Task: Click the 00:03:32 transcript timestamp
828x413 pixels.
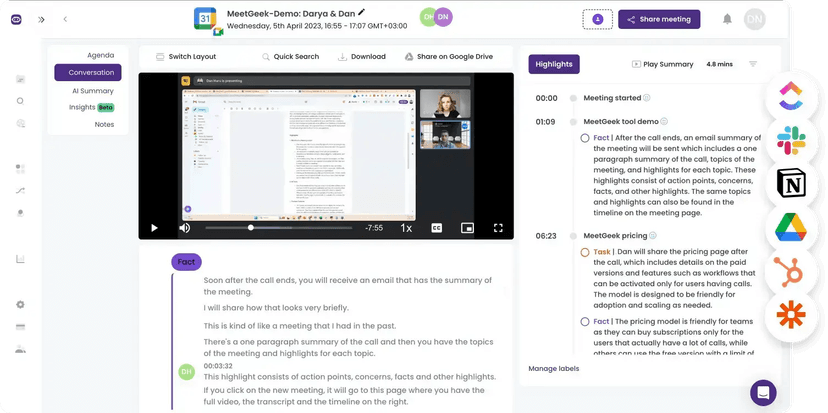Action: point(218,366)
